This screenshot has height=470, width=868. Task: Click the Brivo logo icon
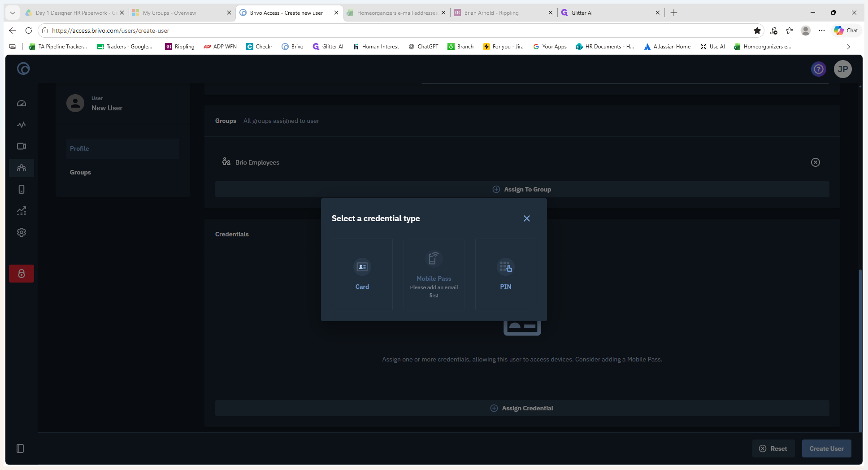(x=23, y=69)
